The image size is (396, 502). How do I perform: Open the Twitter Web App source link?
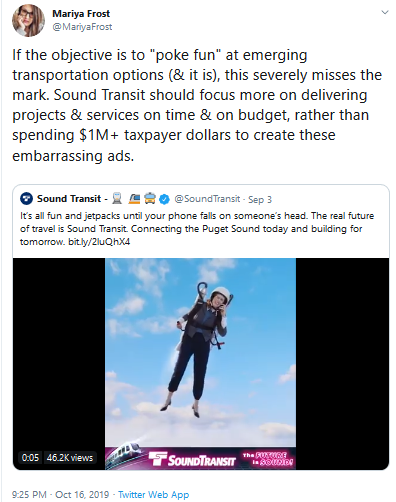pos(153,494)
